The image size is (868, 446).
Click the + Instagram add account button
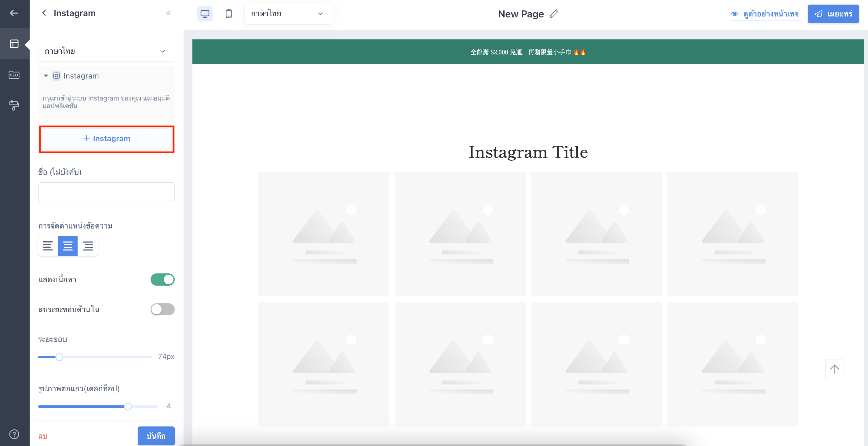pyautogui.click(x=107, y=139)
